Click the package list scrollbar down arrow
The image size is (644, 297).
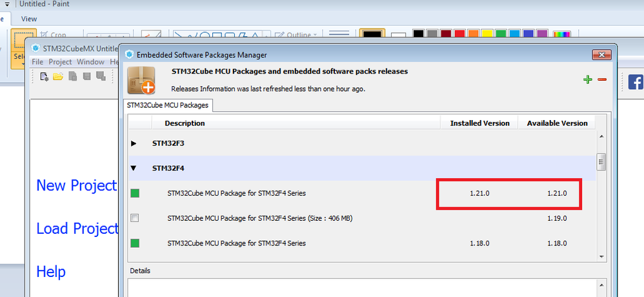[601, 256]
